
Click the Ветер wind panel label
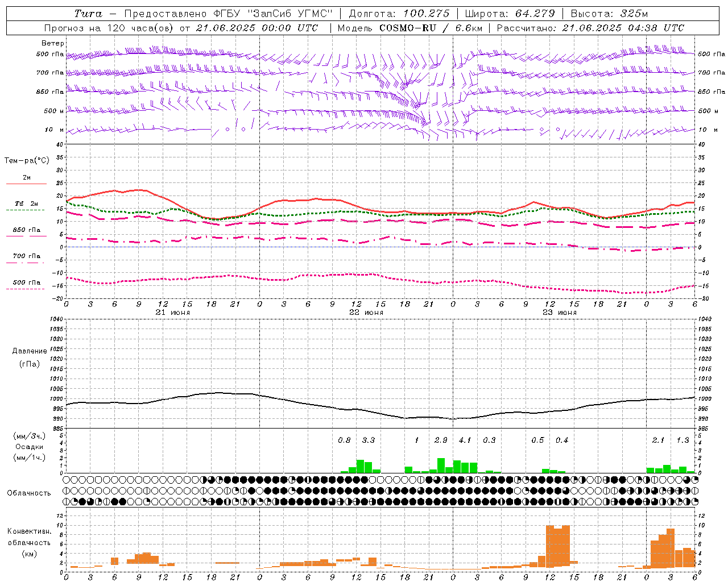point(53,43)
